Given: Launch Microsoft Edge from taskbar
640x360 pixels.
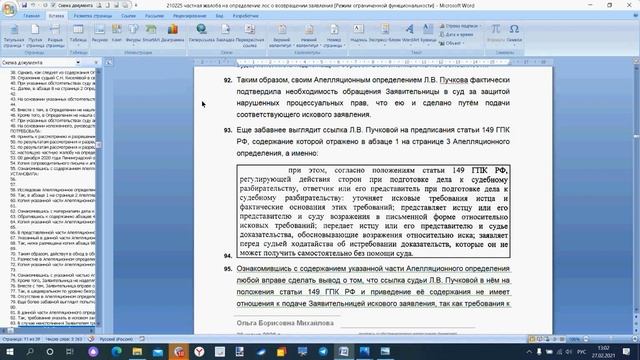Looking at the screenshot, I should (x=117, y=351).
